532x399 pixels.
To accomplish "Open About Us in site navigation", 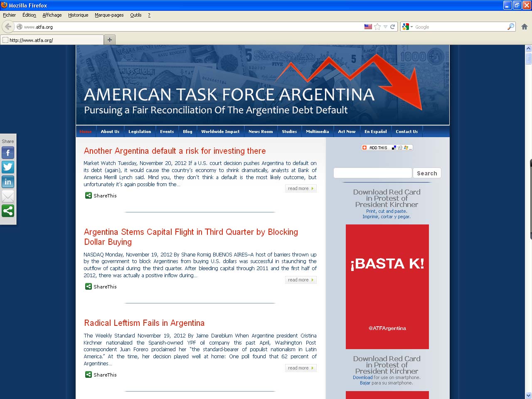I will 110,131.
